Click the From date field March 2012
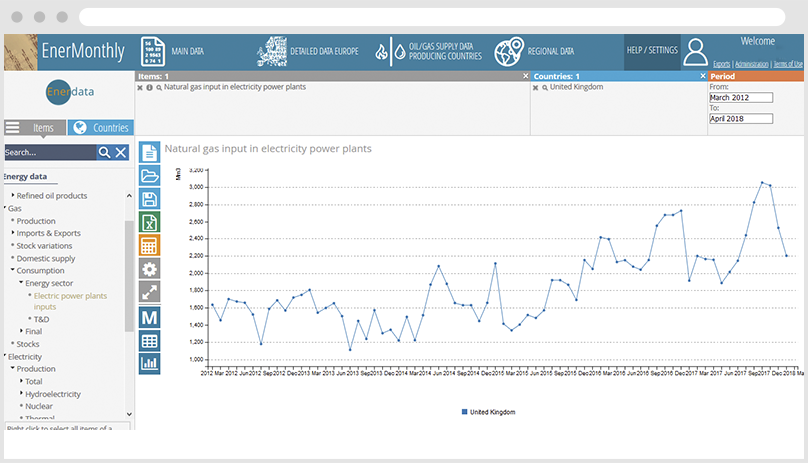Screen dimensions: 808x463 point(741,97)
